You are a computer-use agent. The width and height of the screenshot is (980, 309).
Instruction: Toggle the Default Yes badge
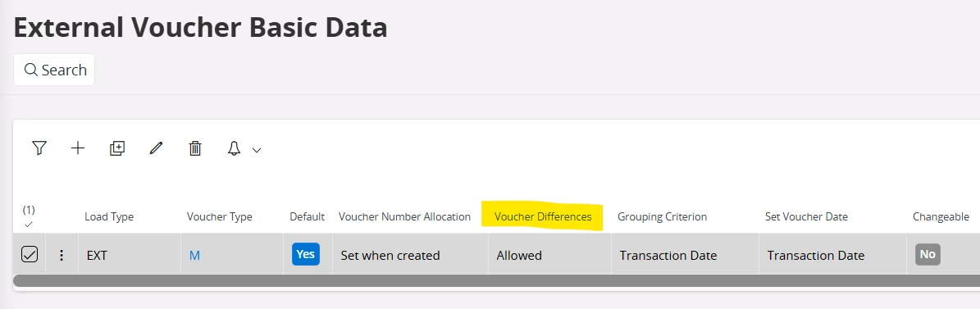pos(306,254)
